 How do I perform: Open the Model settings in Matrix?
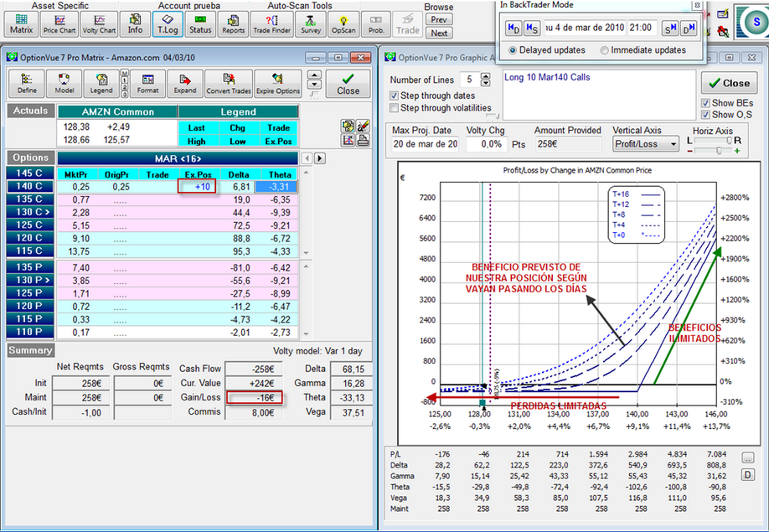(65, 84)
